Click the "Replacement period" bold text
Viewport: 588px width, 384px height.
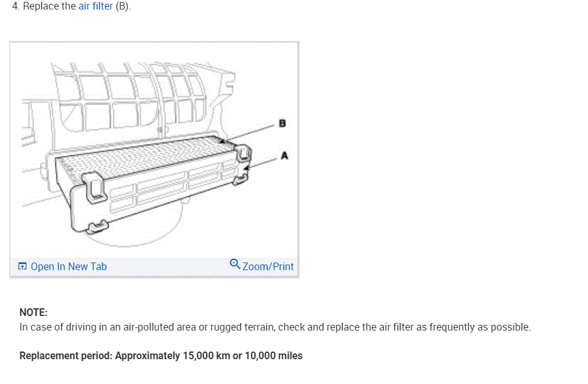pos(66,355)
